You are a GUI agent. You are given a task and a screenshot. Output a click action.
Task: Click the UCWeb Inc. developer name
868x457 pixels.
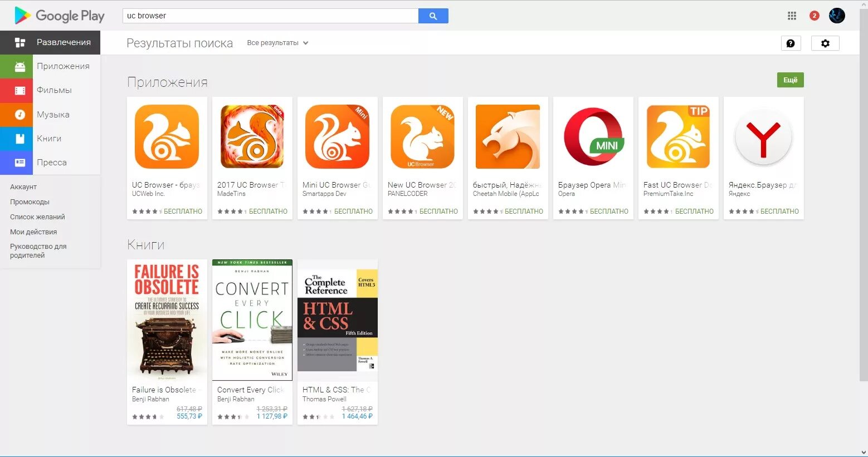tap(148, 194)
